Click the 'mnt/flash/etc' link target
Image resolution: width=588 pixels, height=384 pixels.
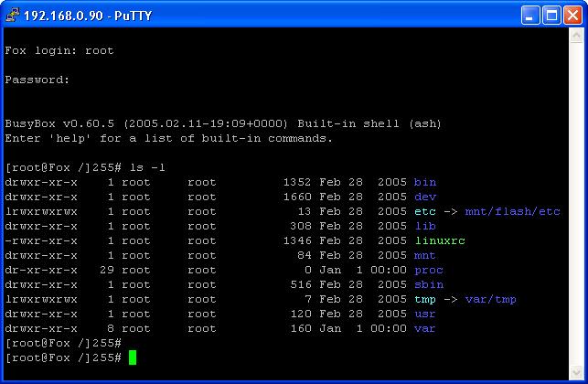[x=512, y=211]
